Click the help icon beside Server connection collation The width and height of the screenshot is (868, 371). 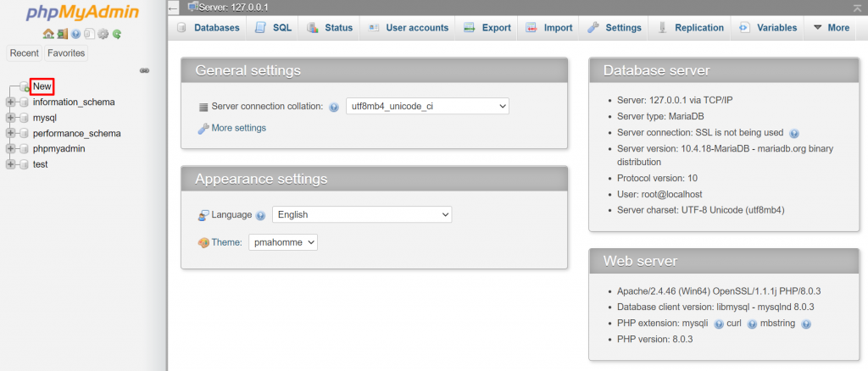tap(333, 108)
